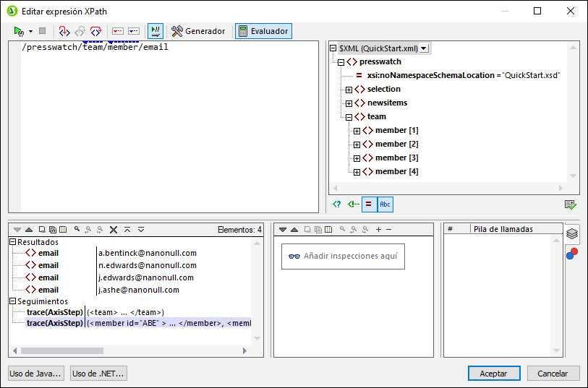Switch to Generador mode

[x=198, y=31]
